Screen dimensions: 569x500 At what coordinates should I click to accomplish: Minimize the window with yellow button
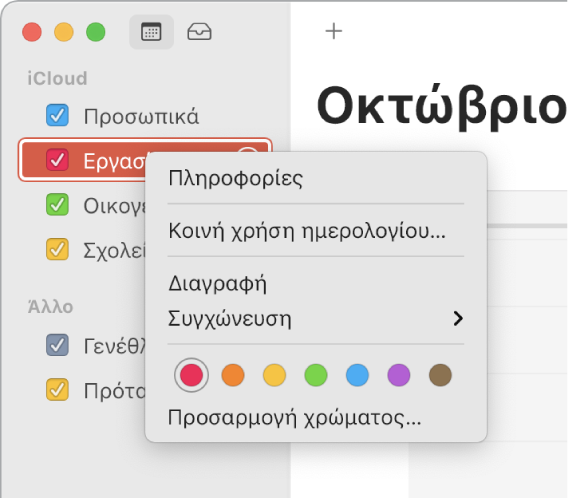click(64, 32)
